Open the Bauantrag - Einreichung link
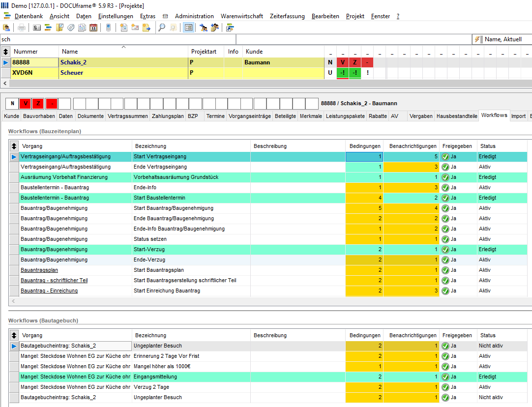This screenshot has width=532, height=407. 49,291
